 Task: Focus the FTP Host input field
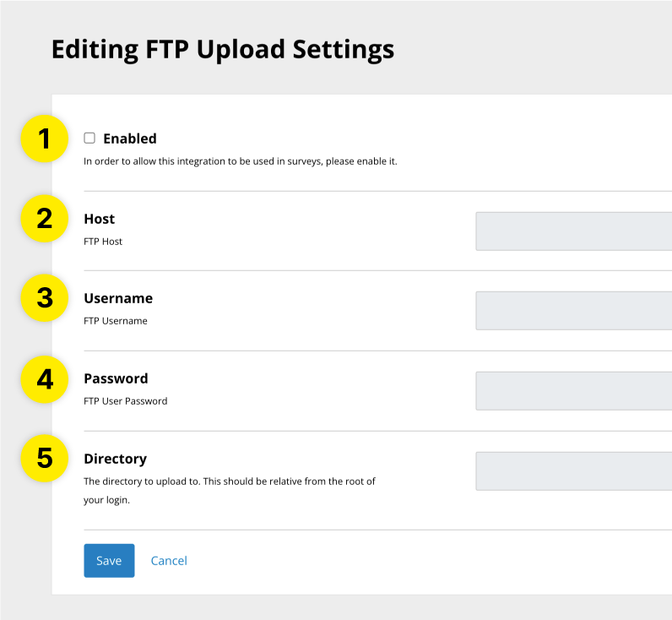574,231
